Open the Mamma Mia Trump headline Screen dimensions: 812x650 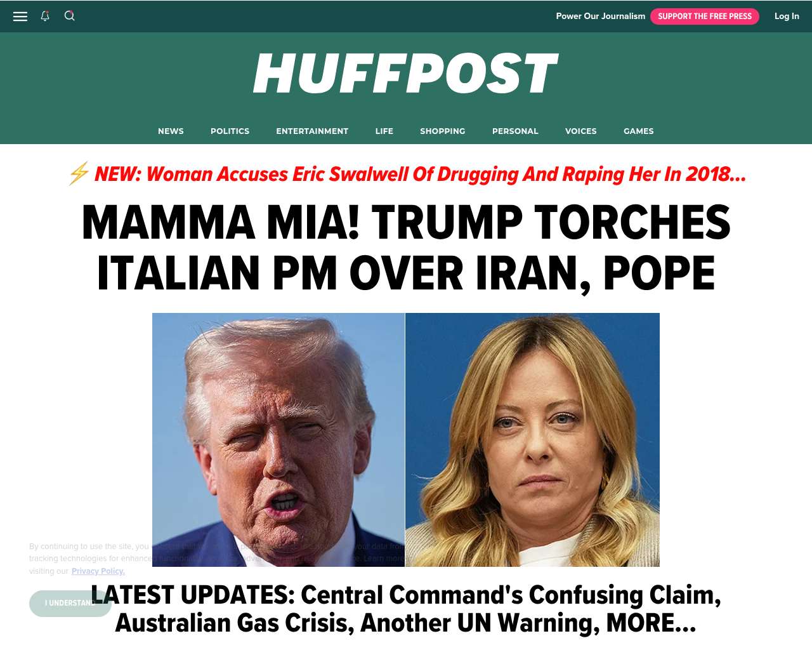point(406,248)
